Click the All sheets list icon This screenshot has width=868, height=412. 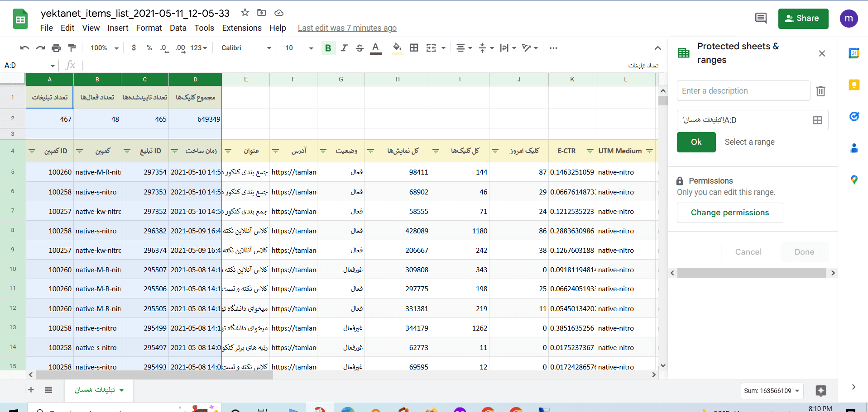(x=48, y=390)
